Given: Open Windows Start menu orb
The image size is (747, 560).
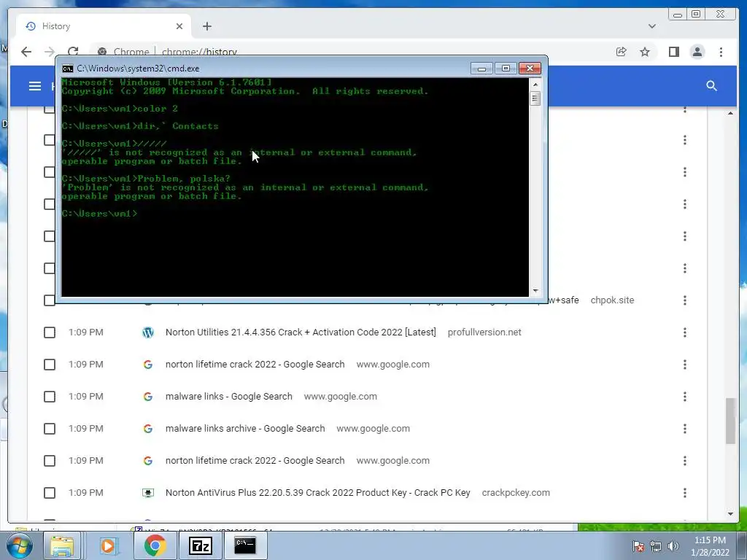Looking at the screenshot, I should point(19,545).
